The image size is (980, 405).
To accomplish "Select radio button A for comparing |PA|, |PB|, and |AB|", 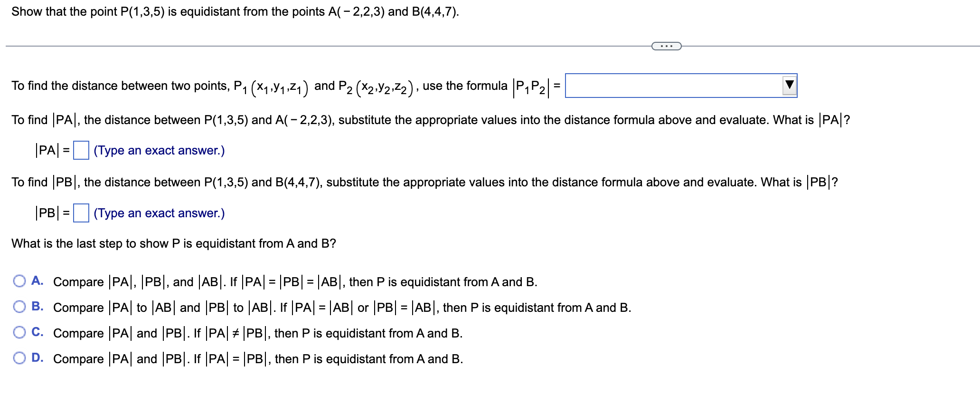I will 19,281.
